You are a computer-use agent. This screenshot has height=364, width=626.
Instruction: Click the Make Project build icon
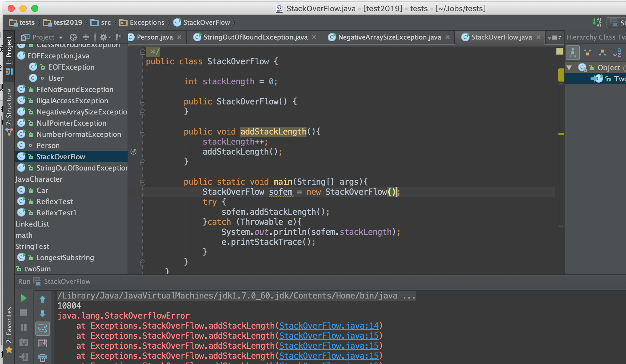[x=597, y=22]
